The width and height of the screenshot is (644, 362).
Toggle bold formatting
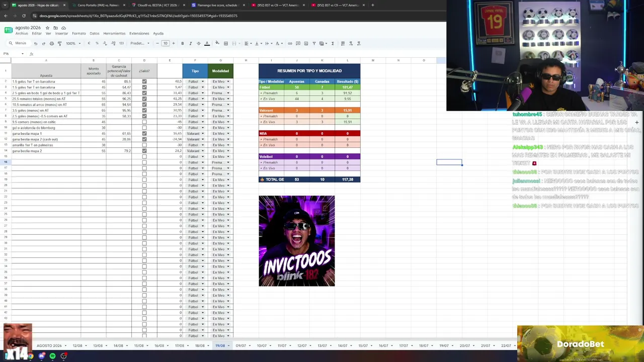(182, 43)
